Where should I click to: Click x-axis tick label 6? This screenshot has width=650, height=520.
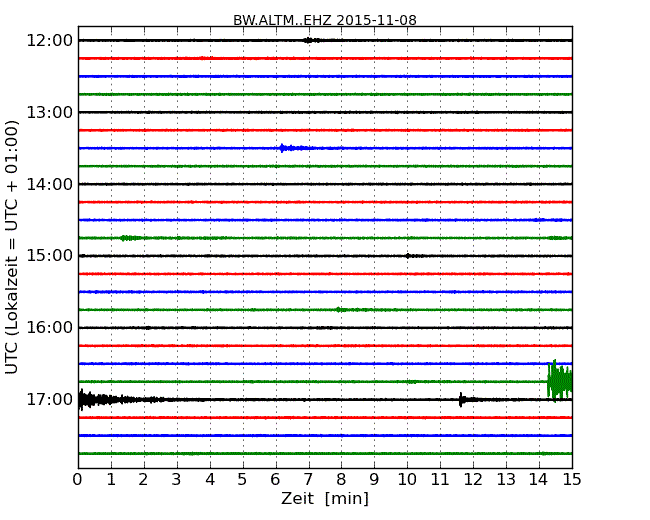[275, 480]
